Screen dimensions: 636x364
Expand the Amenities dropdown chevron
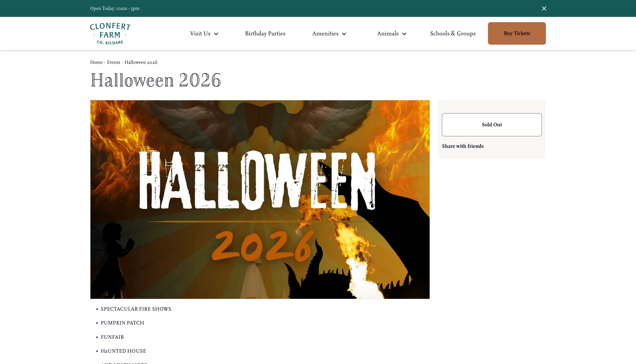pos(344,34)
